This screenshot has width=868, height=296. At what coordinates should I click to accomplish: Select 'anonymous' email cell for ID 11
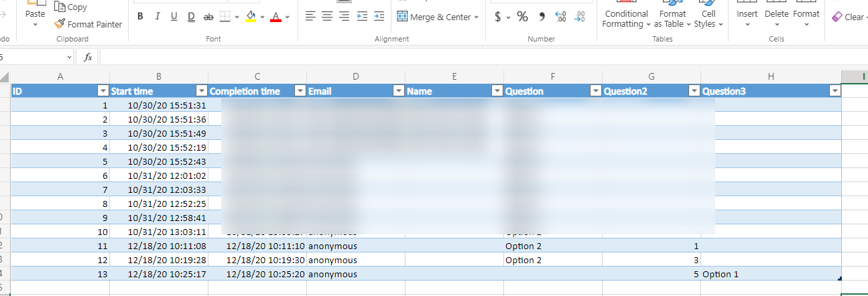pyautogui.click(x=356, y=246)
